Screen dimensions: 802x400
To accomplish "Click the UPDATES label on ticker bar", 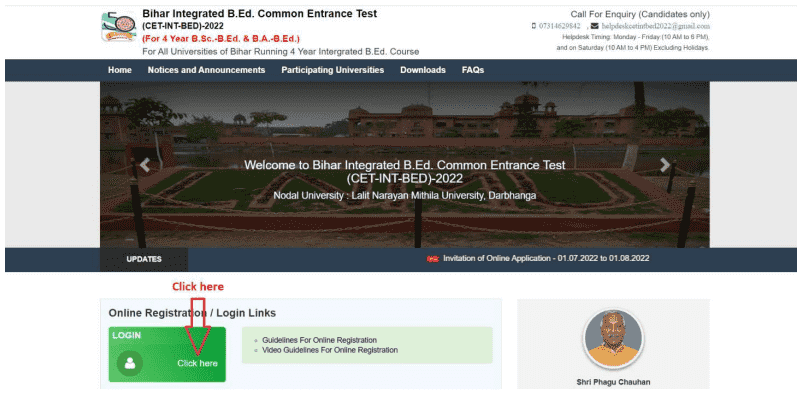I will click(144, 259).
